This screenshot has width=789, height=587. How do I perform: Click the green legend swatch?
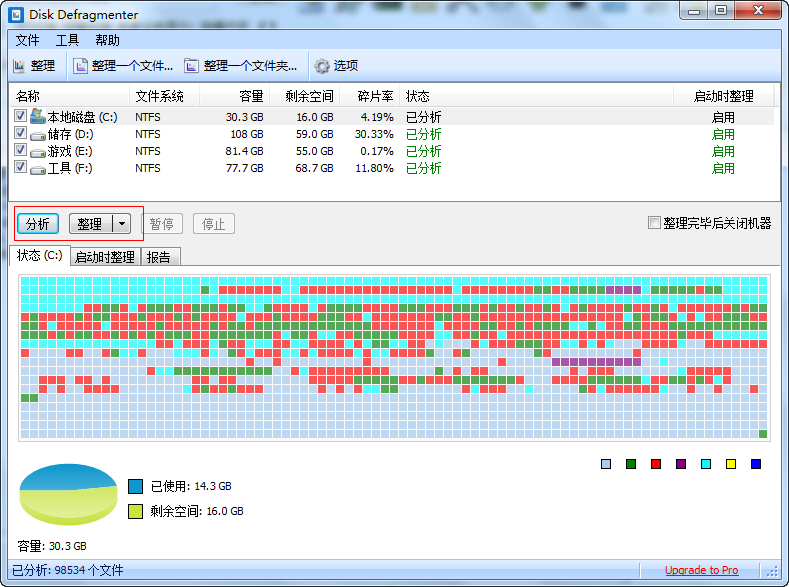631,464
